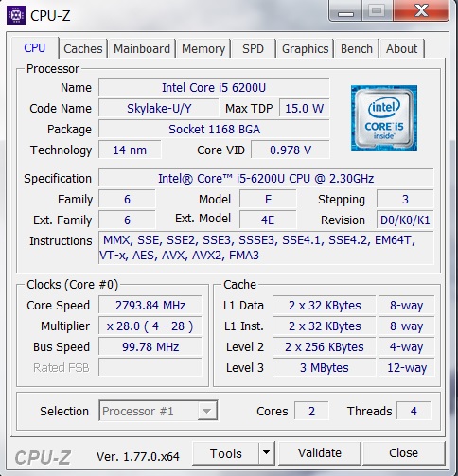Close the window with the red X
The image size is (458, 476).
point(421,11)
